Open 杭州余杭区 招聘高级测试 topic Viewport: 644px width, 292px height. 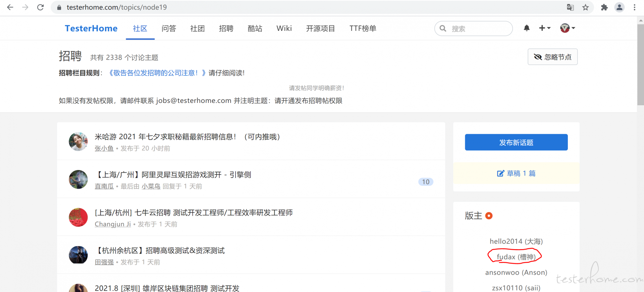pos(160,250)
